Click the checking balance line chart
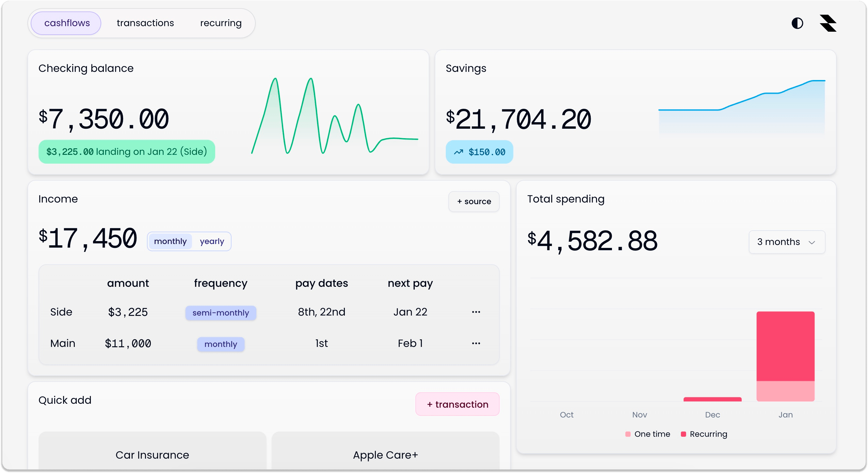This screenshot has height=473, width=868. [x=335, y=116]
